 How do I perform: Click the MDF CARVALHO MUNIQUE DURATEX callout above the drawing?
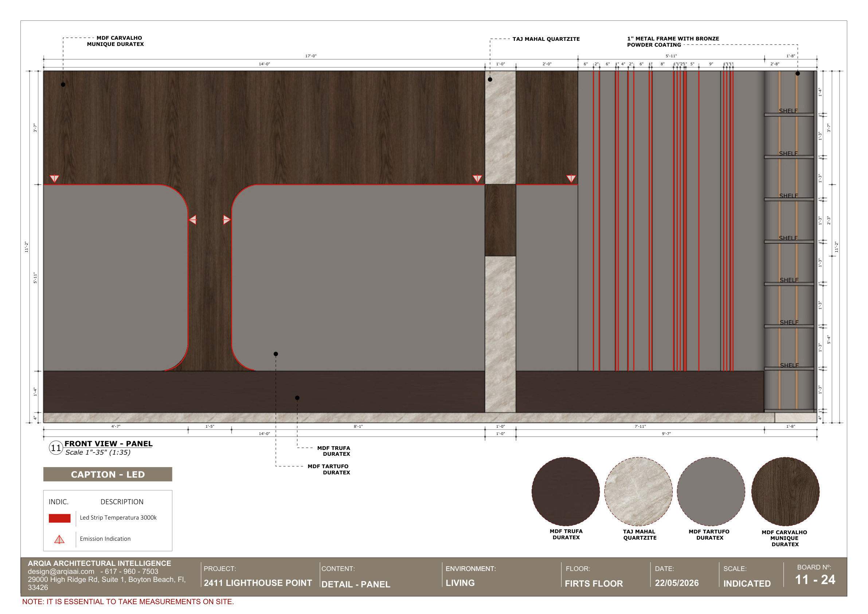[x=115, y=41]
